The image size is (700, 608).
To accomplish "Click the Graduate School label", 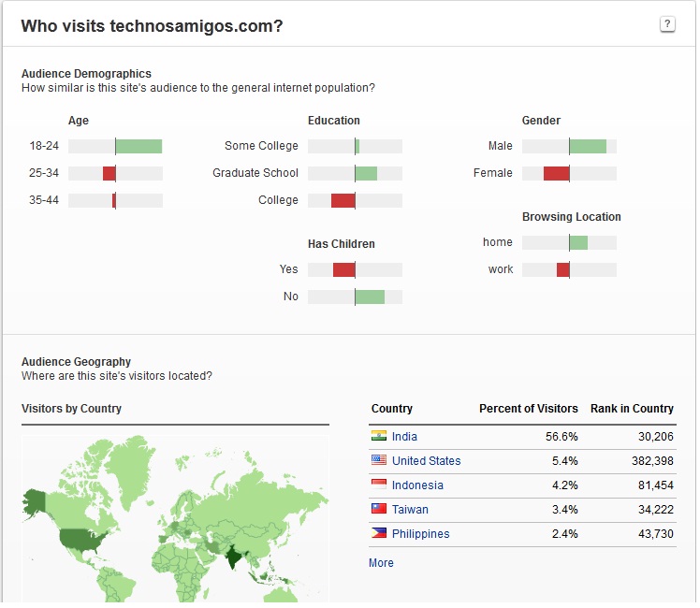I will [x=256, y=174].
